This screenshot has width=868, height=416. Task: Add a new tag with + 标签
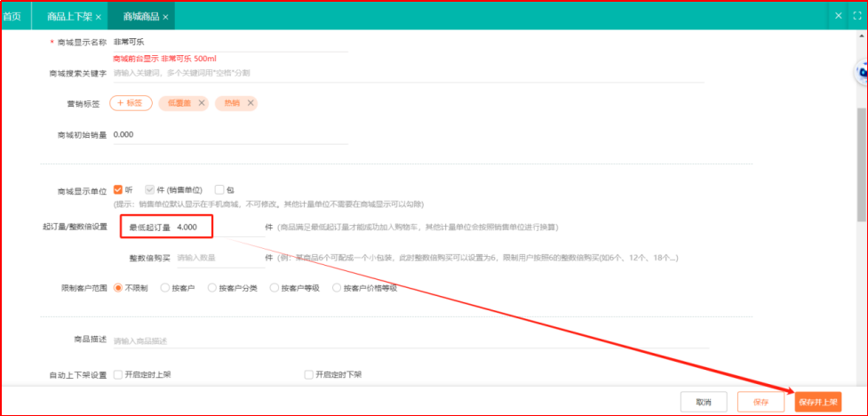131,103
